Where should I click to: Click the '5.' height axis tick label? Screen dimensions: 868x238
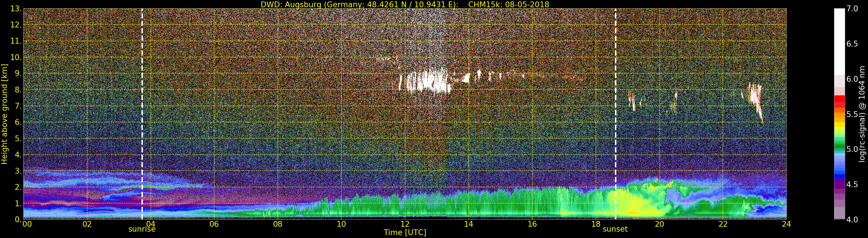(x=18, y=138)
